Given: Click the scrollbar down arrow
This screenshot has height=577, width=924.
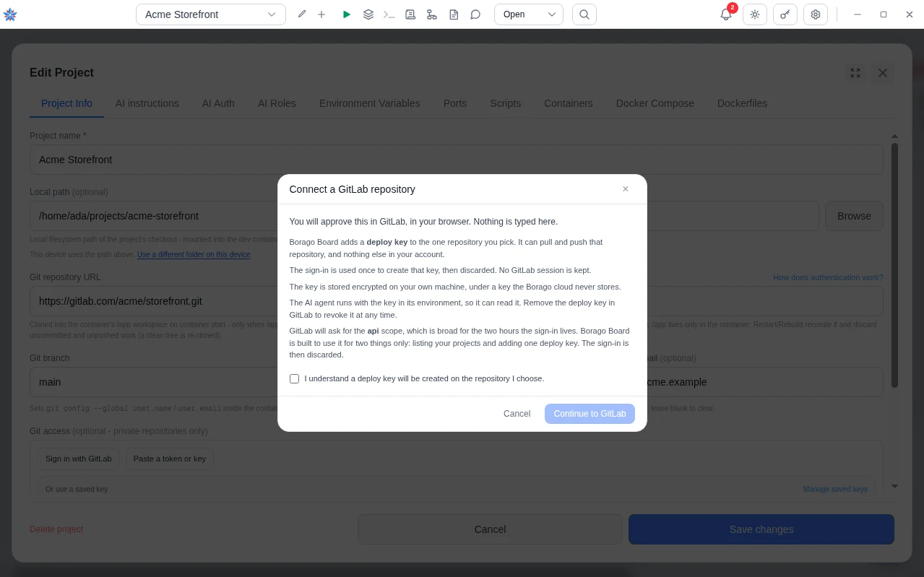Looking at the screenshot, I should [x=894, y=487].
